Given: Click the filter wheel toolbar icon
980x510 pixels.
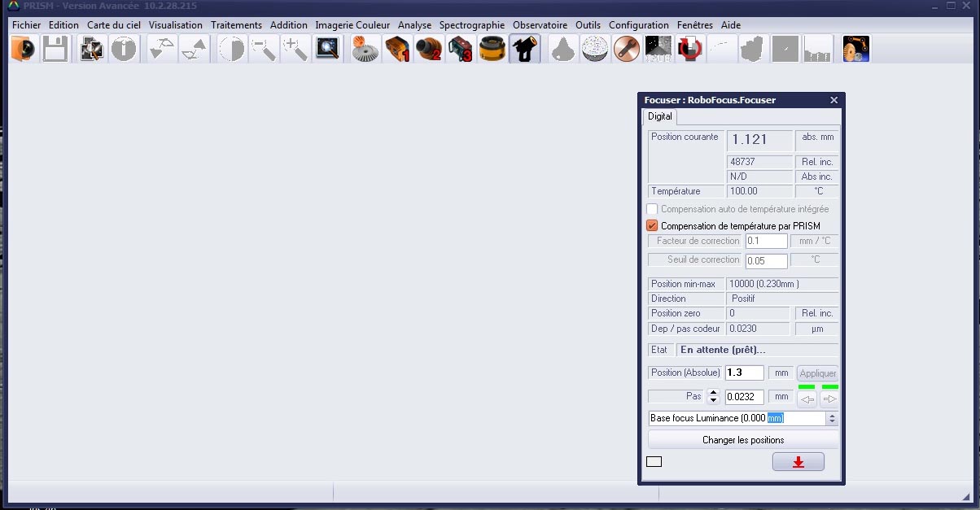Looking at the screenshot, I should tap(492, 50).
